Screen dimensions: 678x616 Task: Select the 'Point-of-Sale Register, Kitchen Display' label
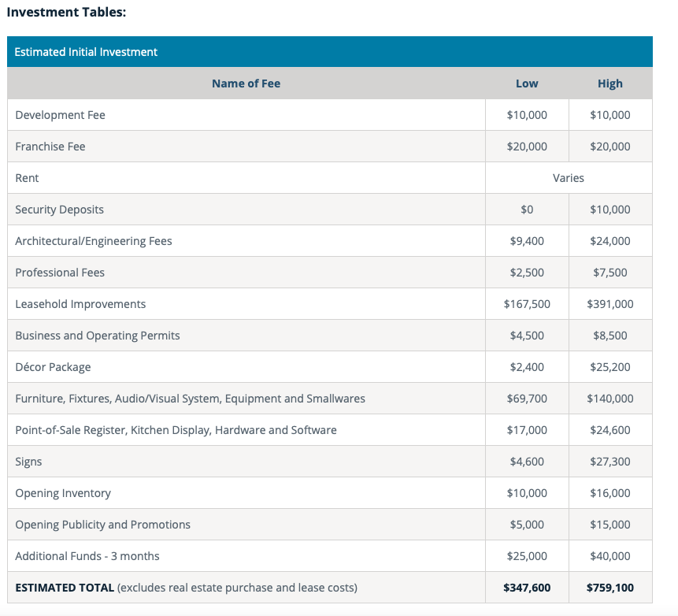point(176,430)
